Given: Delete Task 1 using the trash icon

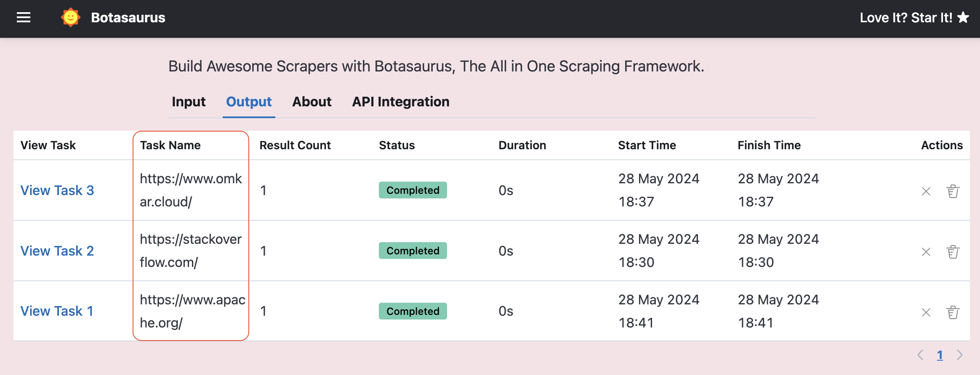Looking at the screenshot, I should tap(953, 312).
